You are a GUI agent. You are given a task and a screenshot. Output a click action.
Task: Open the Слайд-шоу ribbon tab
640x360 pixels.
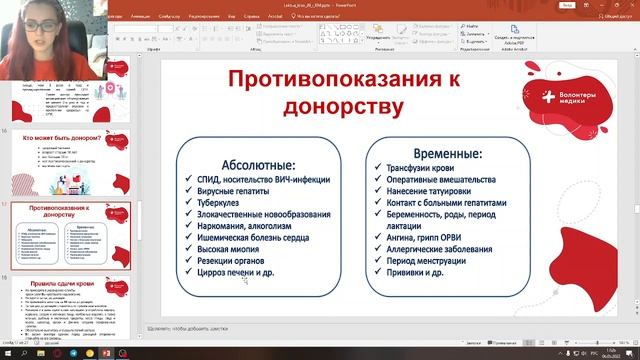point(169,16)
